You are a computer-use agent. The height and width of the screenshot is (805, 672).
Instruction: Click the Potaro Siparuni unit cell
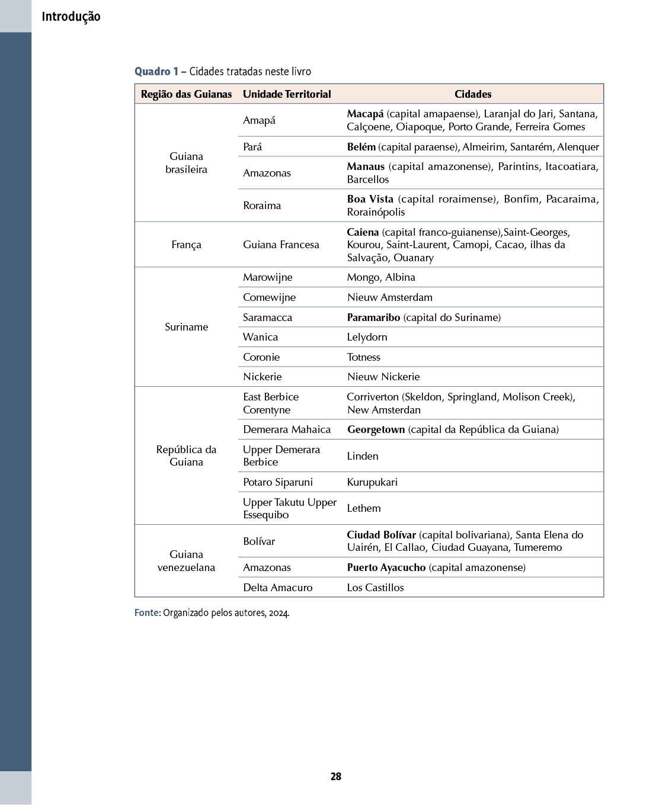click(x=277, y=482)
